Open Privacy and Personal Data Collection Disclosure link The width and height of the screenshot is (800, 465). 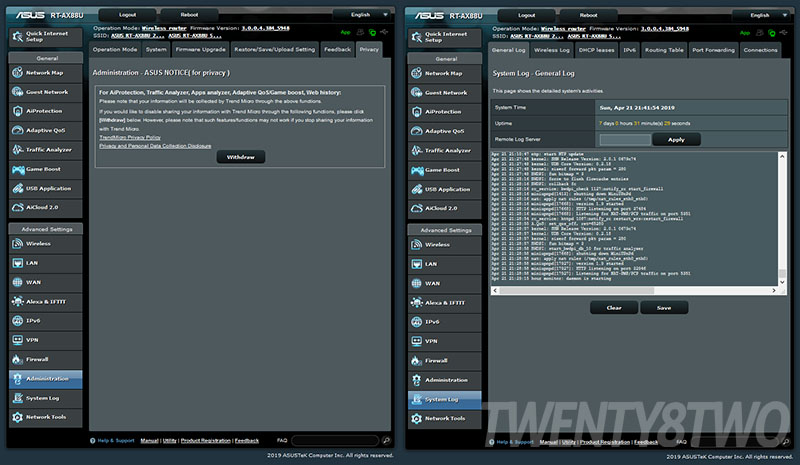(x=155, y=146)
